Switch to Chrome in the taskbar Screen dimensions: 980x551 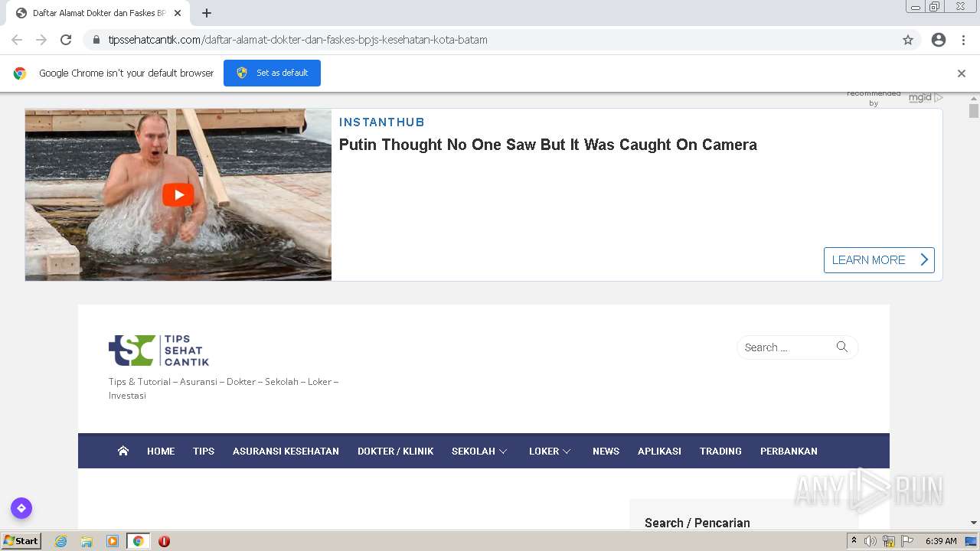(138, 541)
